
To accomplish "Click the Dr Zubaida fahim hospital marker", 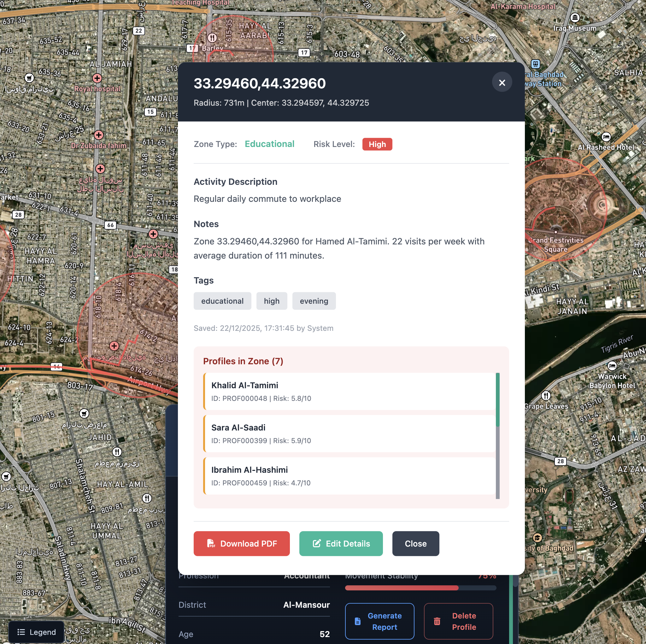I will click(99, 135).
